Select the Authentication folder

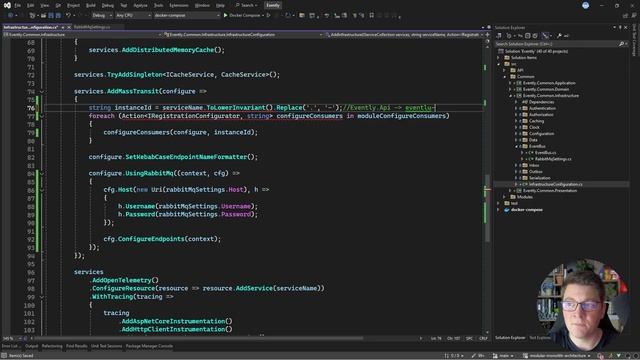542,109
